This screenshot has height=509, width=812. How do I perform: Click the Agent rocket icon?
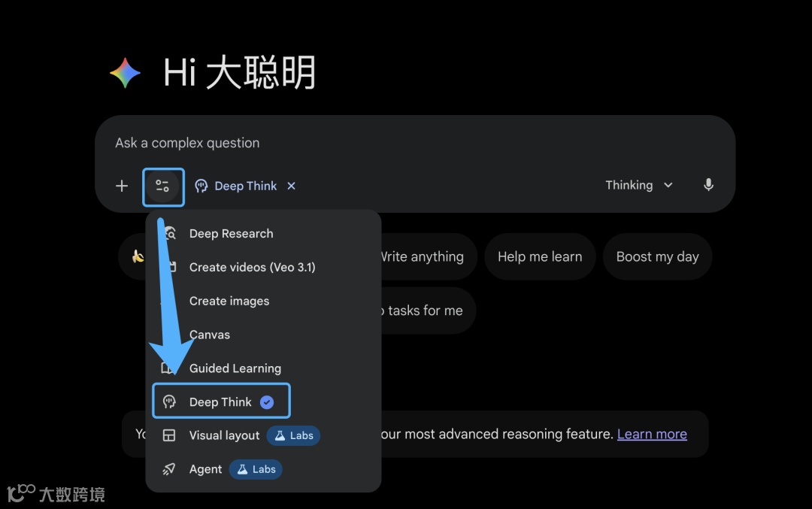click(169, 469)
